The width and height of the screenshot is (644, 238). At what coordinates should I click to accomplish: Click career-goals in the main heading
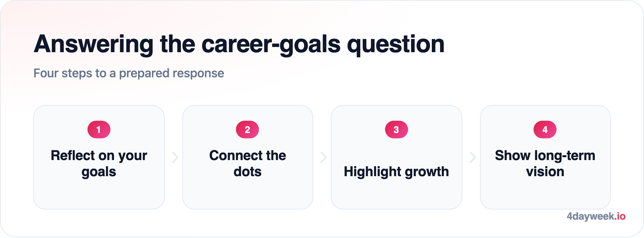coord(271,44)
